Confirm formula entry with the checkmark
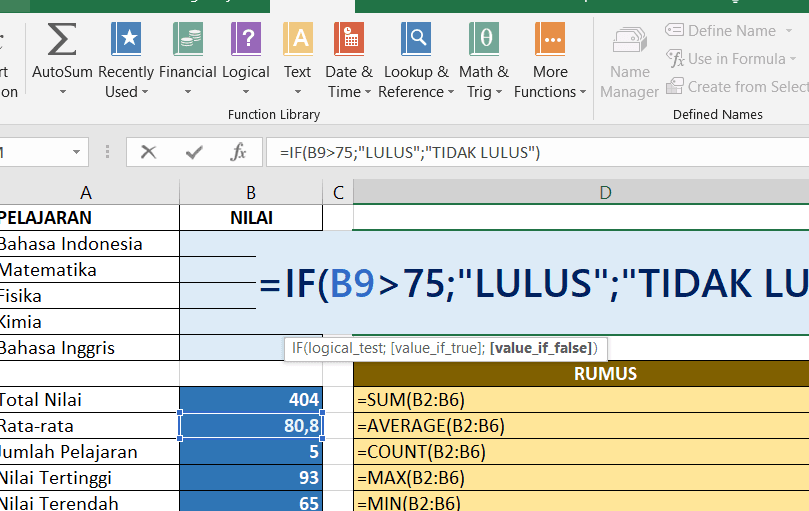Viewport: 809px width, 511px height. click(x=194, y=152)
